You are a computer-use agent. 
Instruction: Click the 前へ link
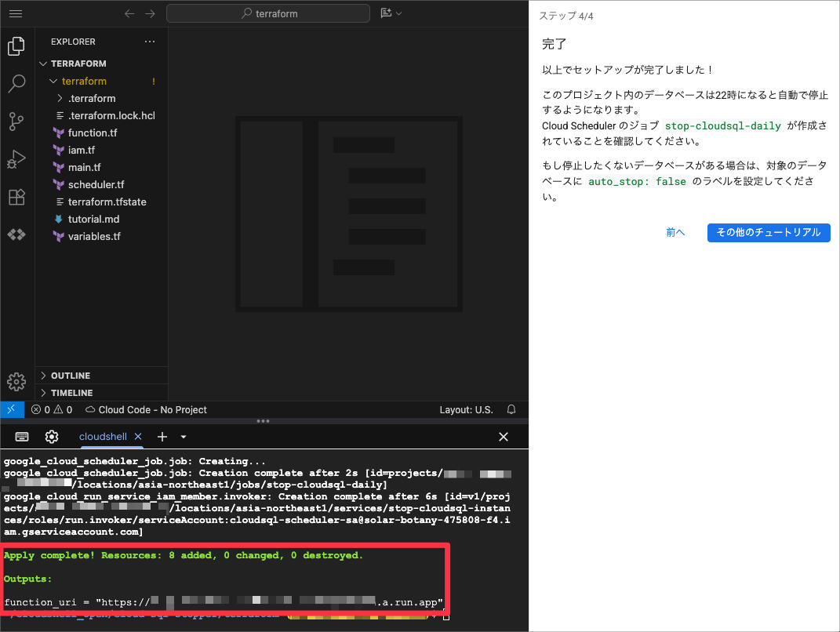[675, 232]
